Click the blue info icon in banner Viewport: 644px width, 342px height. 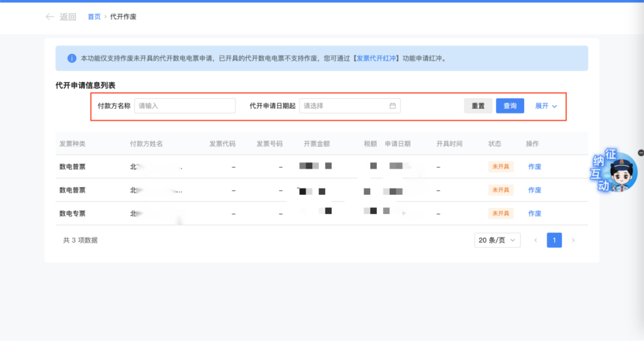[72, 58]
